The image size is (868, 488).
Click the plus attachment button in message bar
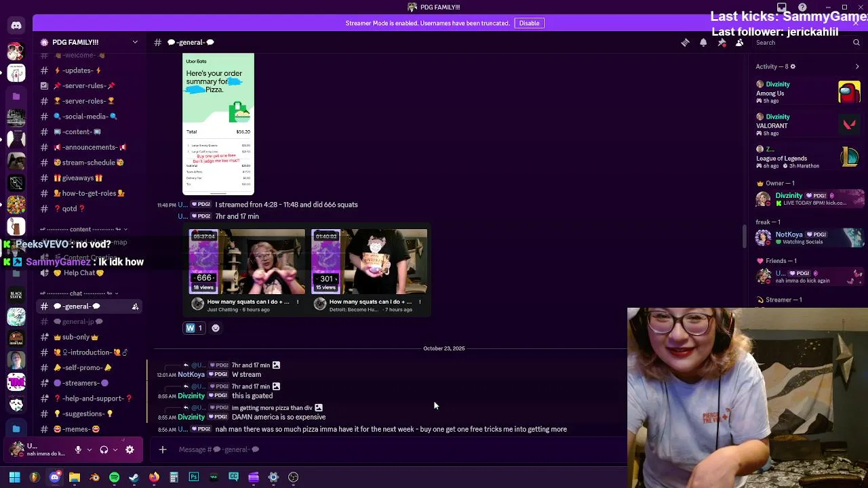tap(163, 449)
